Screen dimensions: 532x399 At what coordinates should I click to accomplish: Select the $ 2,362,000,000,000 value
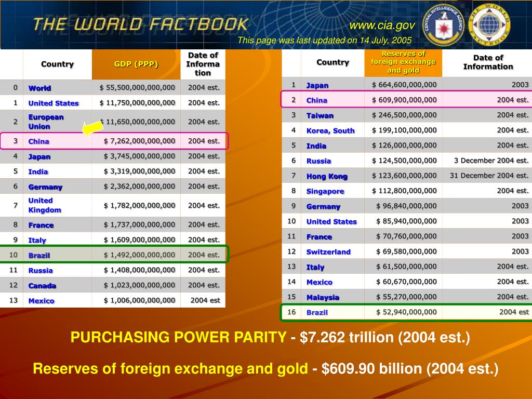coord(139,187)
